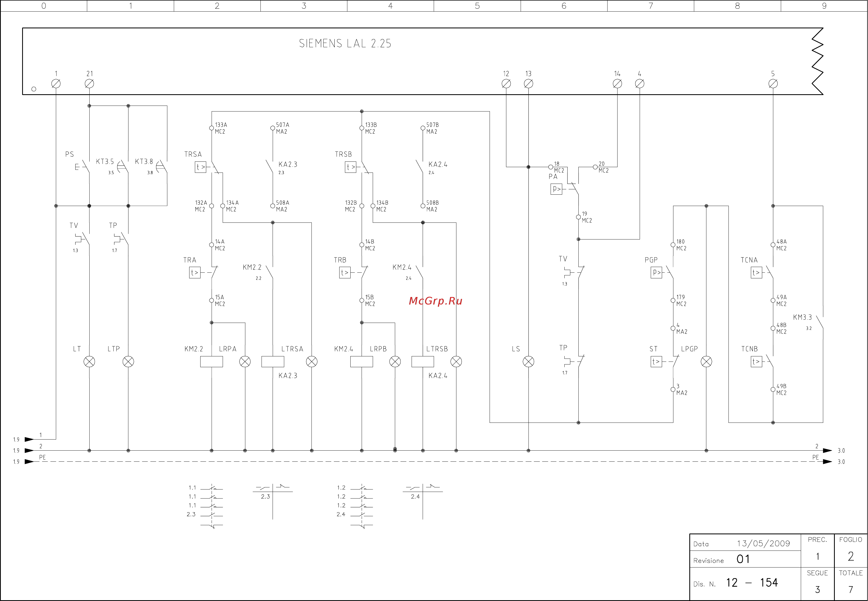Screen dimensions: 868x601
Task: Select terminal 12 on the Siemens block
Action: tap(506, 84)
